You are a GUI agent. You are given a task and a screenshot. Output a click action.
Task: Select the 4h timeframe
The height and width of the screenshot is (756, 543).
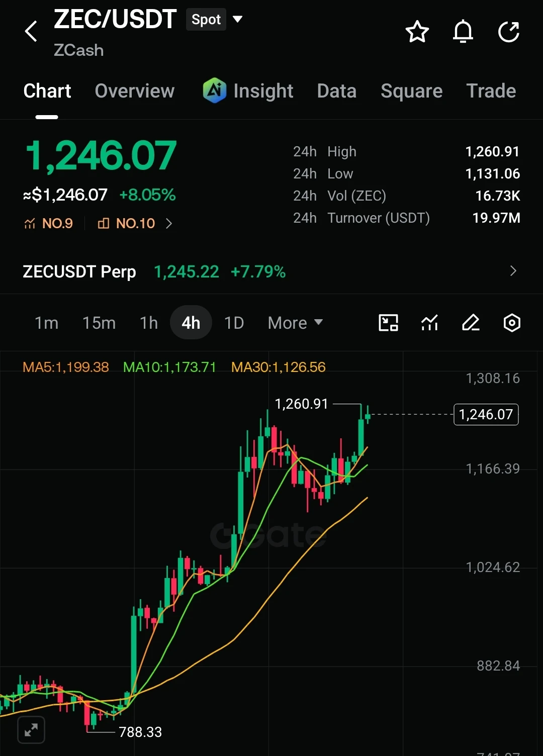pyautogui.click(x=191, y=323)
